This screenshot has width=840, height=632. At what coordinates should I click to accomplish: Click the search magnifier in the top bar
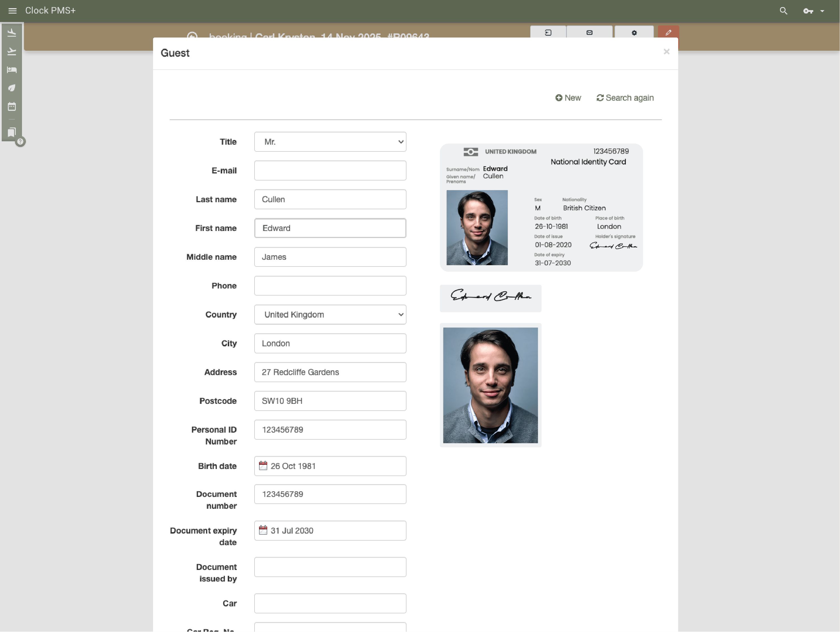783,11
